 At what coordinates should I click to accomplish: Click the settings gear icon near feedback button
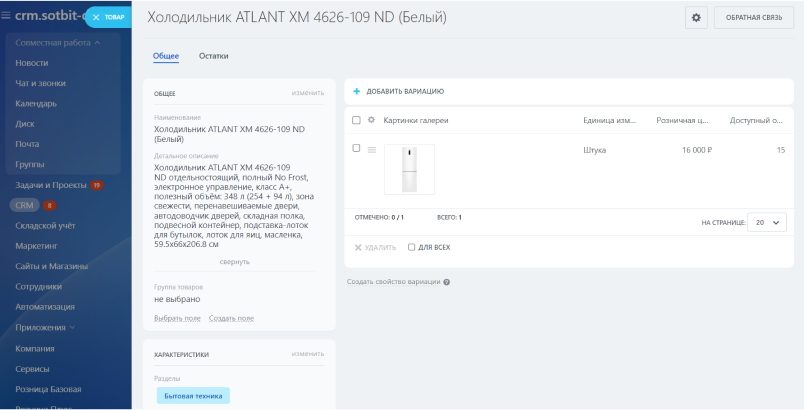pyautogui.click(x=696, y=18)
